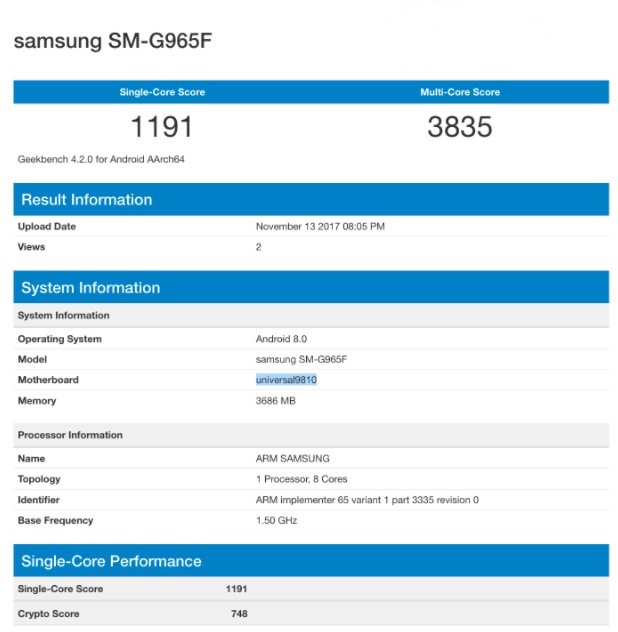
Task: Select the Geekbench 4.2.0 for Android AArch64 text
Action: pyautogui.click(x=101, y=159)
